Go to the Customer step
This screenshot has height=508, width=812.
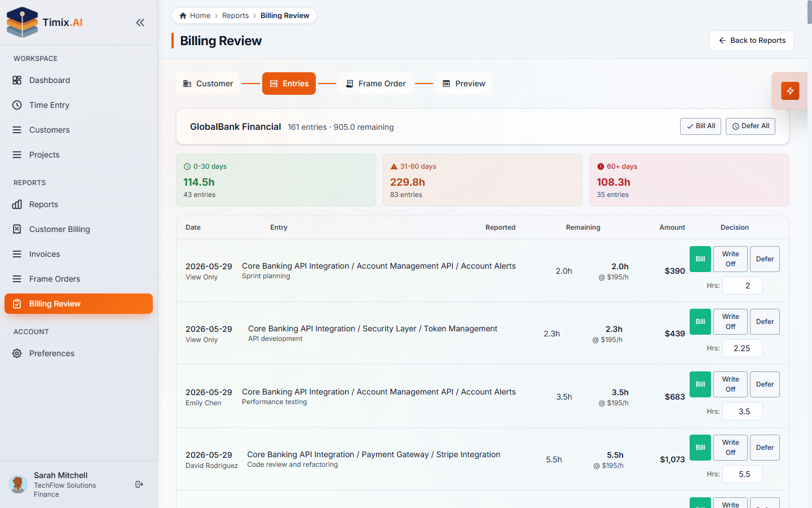(208, 84)
